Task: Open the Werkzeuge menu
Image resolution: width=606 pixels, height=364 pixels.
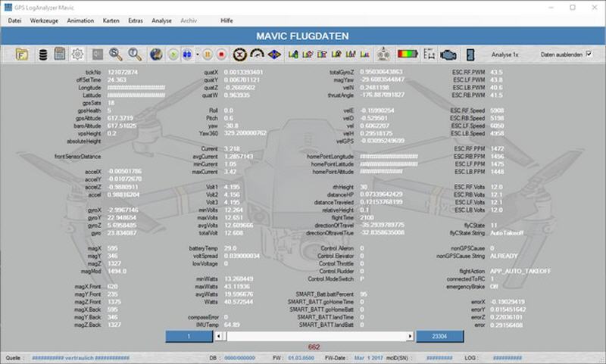Action: point(44,21)
